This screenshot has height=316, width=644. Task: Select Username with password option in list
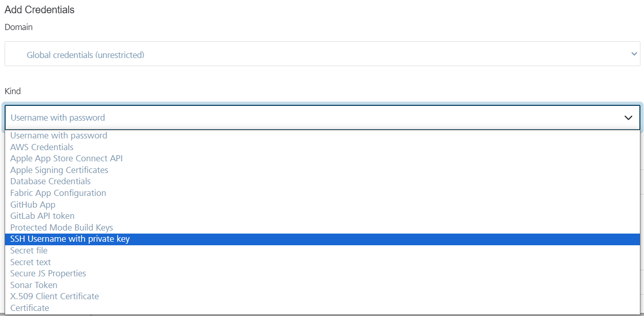59,135
